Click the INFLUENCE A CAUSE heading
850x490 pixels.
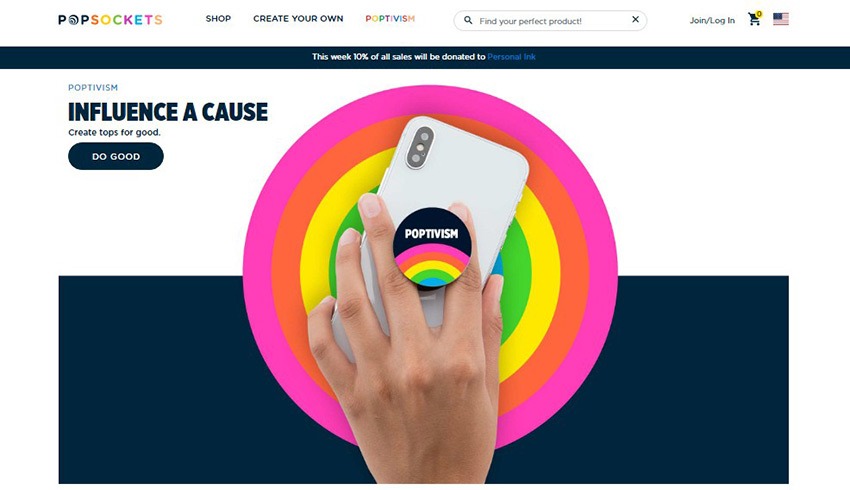(x=168, y=112)
